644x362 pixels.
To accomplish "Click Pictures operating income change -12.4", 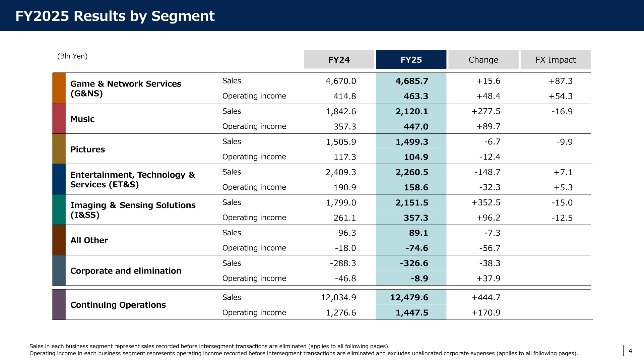I will [x=490, y=157].
